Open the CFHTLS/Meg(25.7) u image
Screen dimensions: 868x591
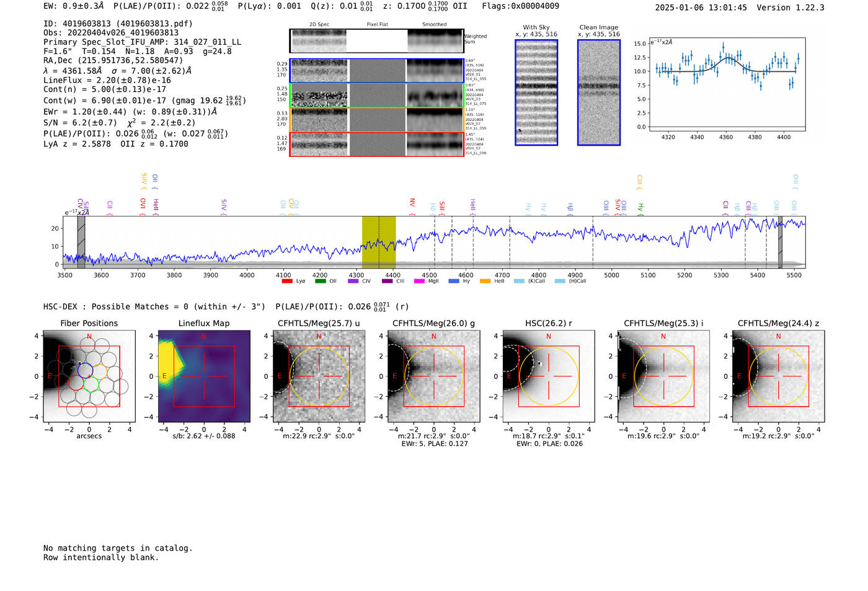(x=319, y=376)
